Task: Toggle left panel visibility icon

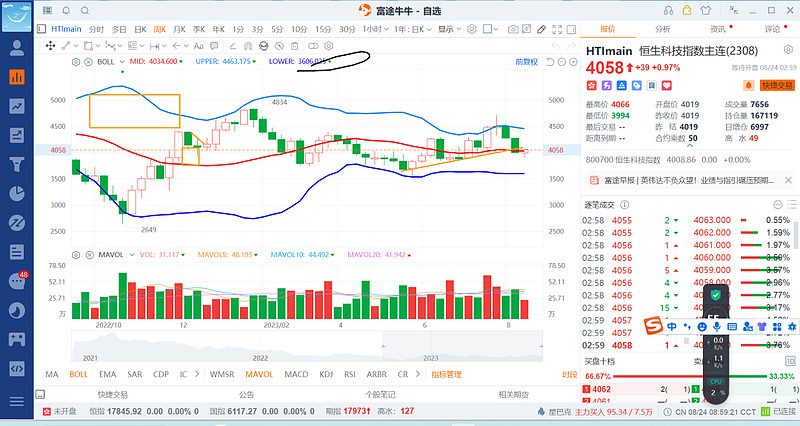Action: click(42, 29)
